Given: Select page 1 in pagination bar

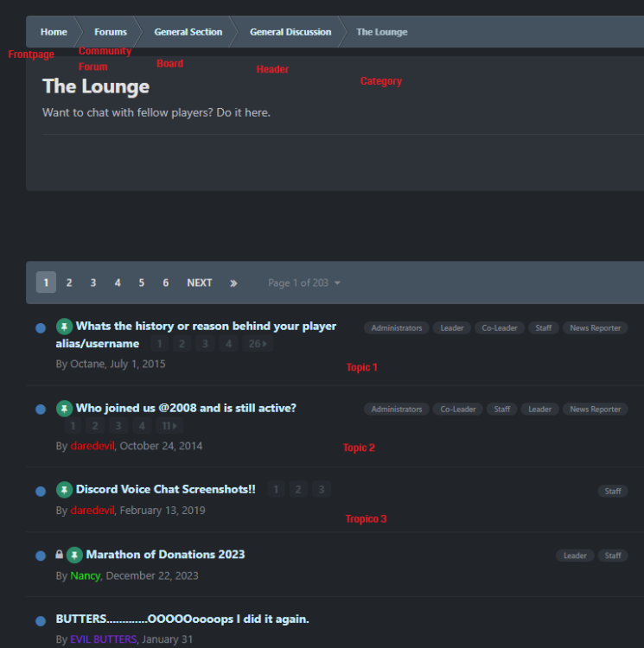Looking at the screenshot, I should click(46, 283).
